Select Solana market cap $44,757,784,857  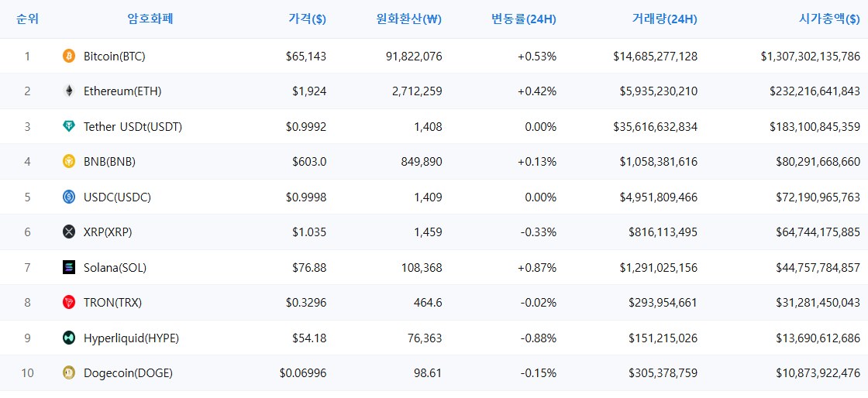click(x=818, y=268)
